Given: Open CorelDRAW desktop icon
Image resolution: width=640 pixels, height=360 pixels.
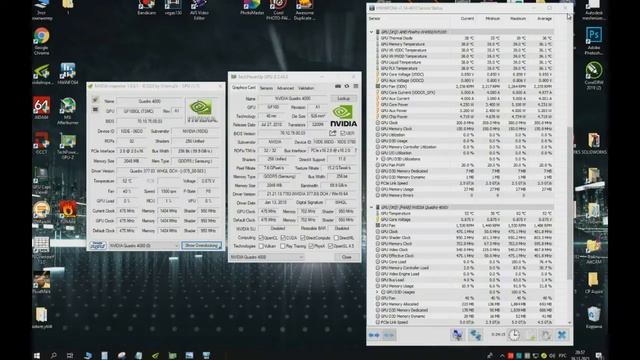Looking at the screenshot, I should [593, 76].
